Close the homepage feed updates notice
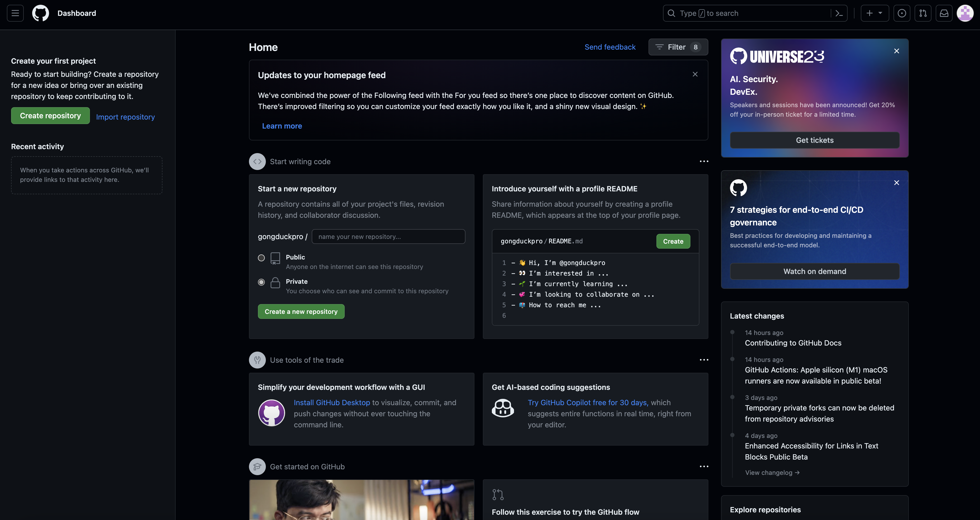Image resolution: width=980 pixels, height=520 pixels. pyautogui.click(x=695, y=74)
